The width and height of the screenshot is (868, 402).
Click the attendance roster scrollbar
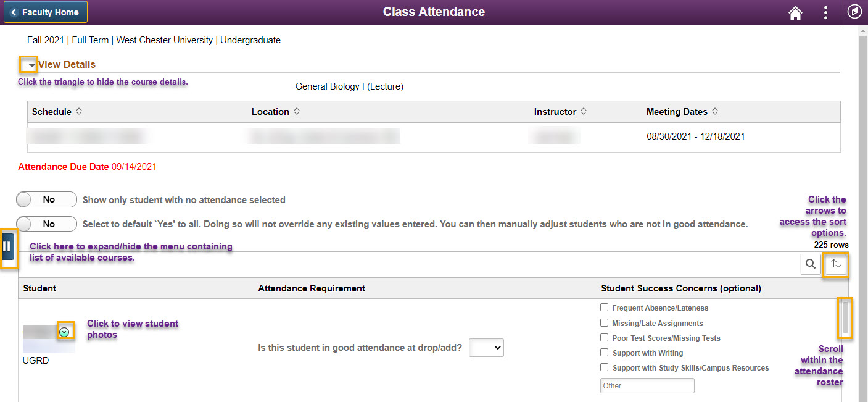[845, 318]
